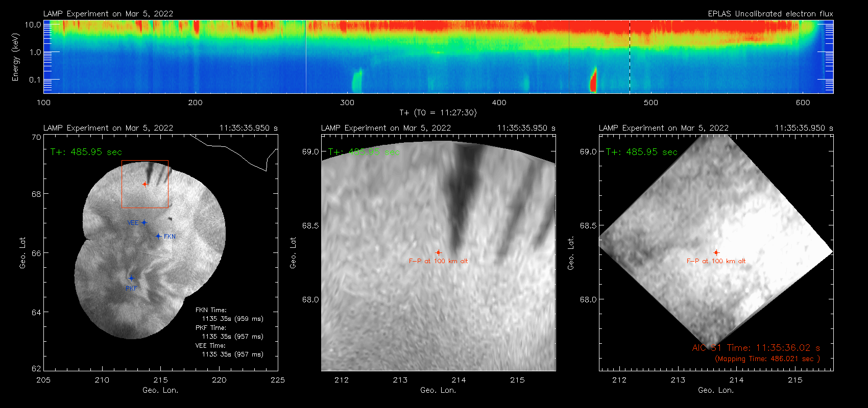Click the 'EPLAS Uncalibrated electron flux' title
Screen dimensions: 868x408
[x=770, y=14]
